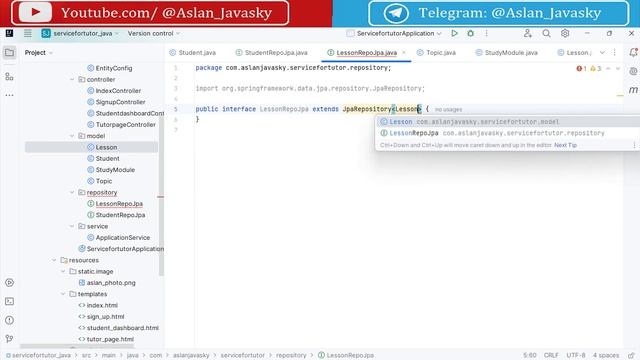Switch to Student.java tab

[x=193, y=53]
